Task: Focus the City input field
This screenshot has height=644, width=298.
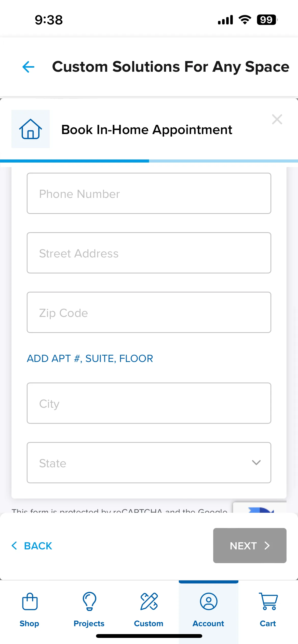Action: pos(149,403)
